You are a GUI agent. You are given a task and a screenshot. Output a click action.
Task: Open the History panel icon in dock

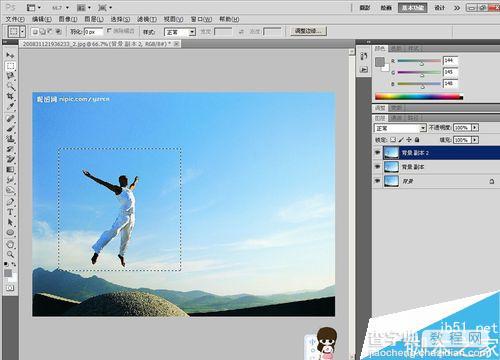click(x=364, y=56)
